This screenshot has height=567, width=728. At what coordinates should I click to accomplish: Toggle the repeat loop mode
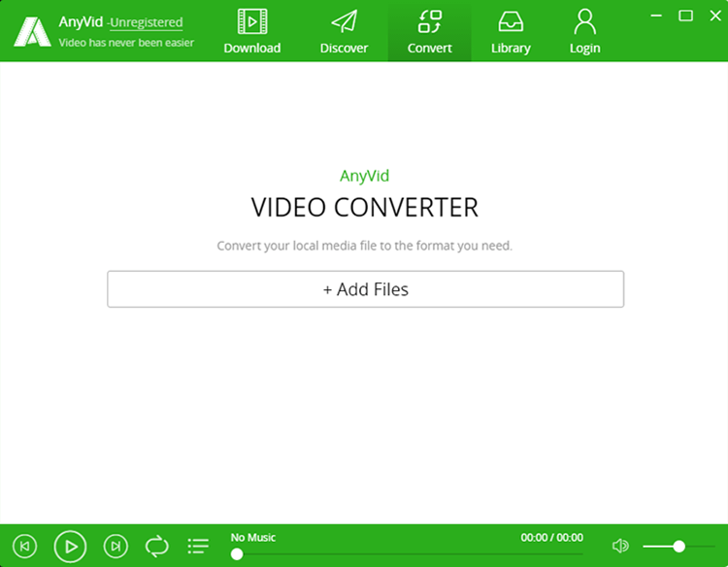157,546
